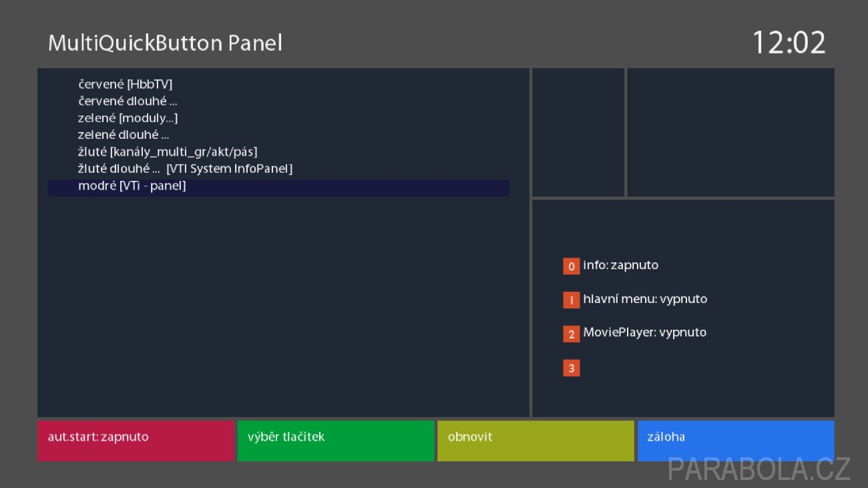868x488 pixels.
Task: Click the orange 3 number icon
Action: pyautogui.click(x=571, y=368)
